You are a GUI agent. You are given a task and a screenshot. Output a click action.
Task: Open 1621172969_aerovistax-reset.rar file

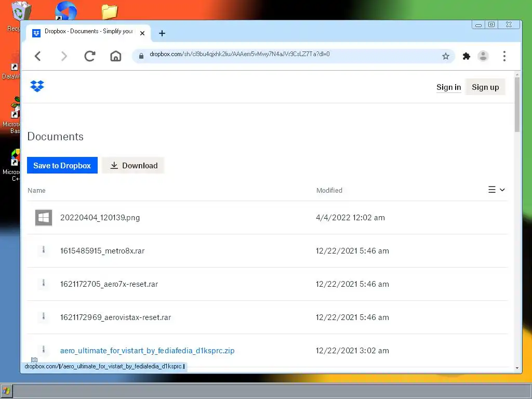(115, 317)
